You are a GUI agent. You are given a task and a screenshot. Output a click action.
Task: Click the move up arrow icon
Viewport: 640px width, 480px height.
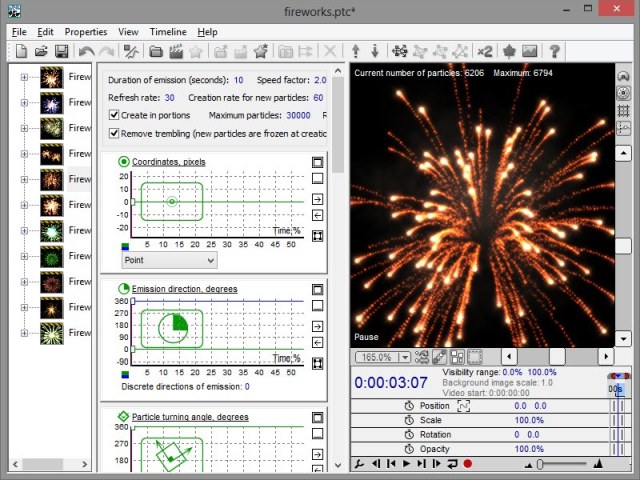355,51
